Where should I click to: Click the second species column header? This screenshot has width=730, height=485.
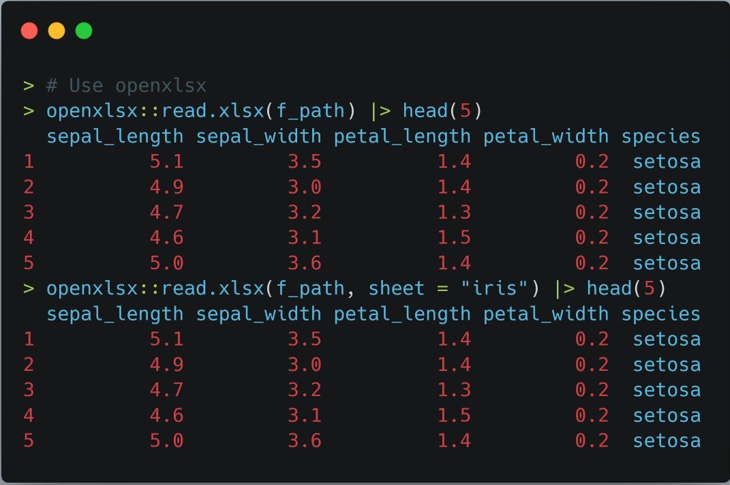tap(661, 314)
